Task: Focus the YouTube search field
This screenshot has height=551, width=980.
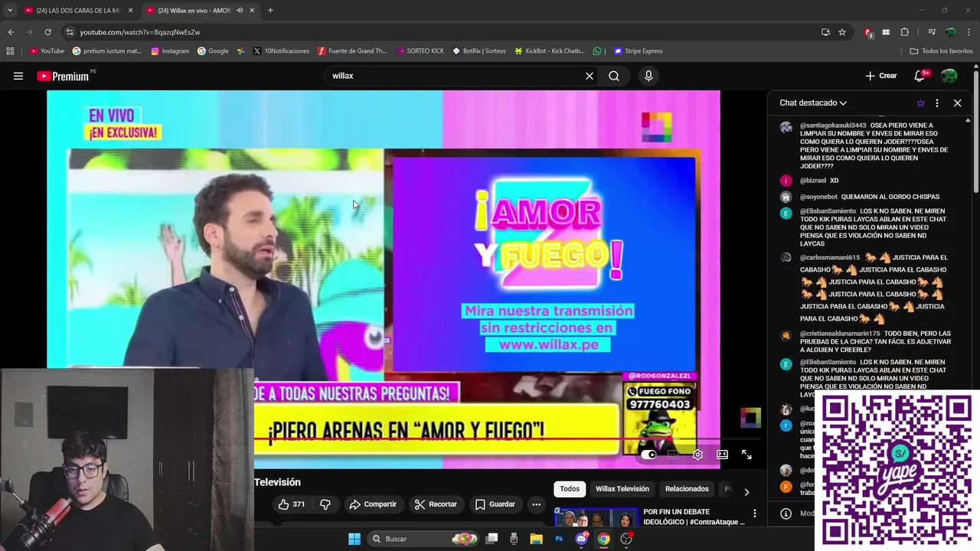Action: click(455, 76)
